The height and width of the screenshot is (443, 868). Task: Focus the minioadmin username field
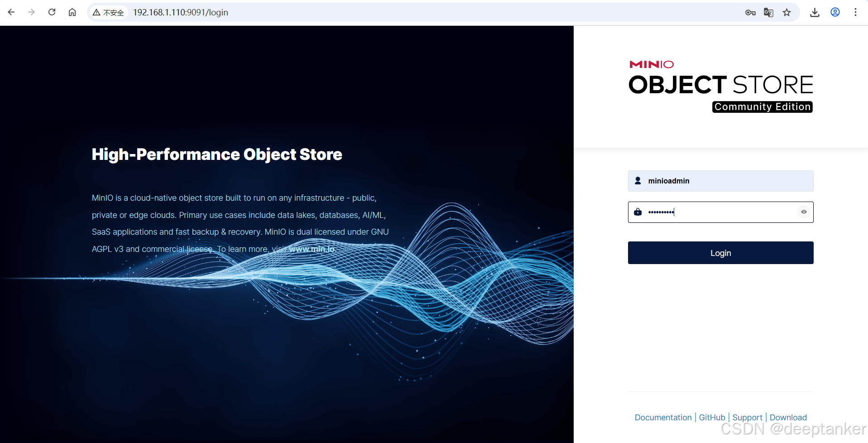tap(721, 181)
